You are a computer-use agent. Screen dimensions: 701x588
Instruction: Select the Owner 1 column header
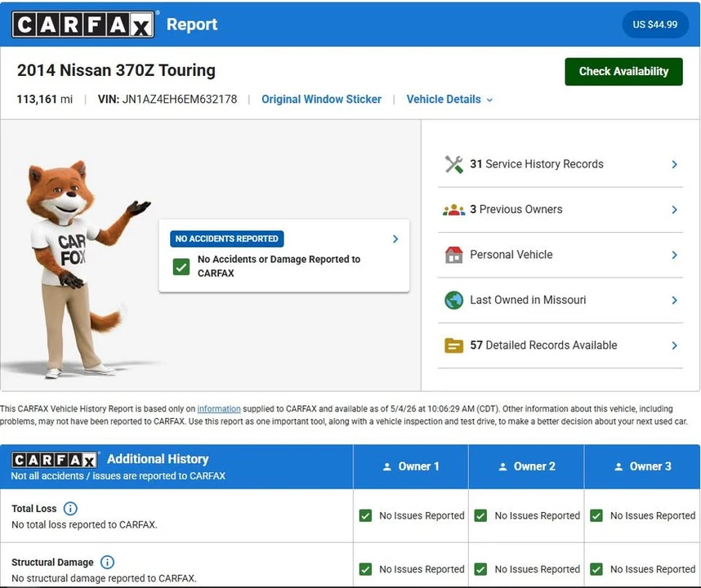tap(411, 466)
